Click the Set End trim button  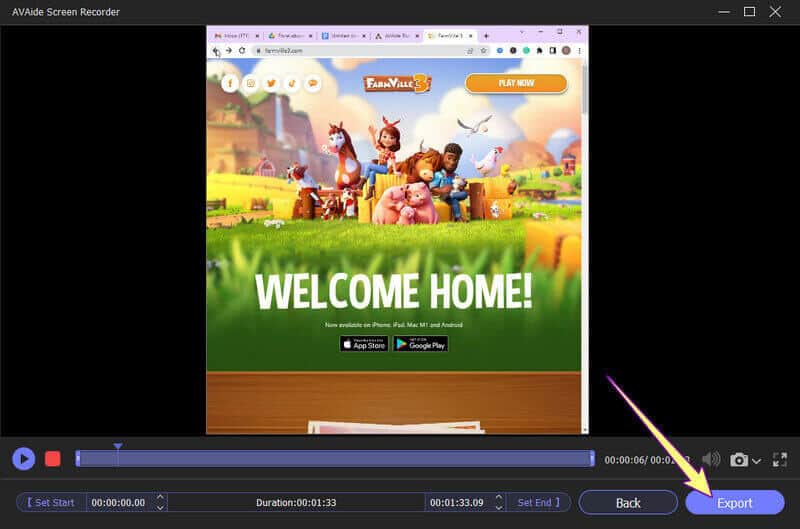click(x=539, y=502)
